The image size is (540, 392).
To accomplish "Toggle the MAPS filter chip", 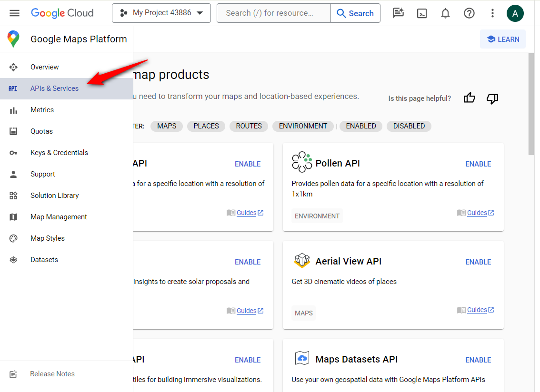I will (167, 127).
